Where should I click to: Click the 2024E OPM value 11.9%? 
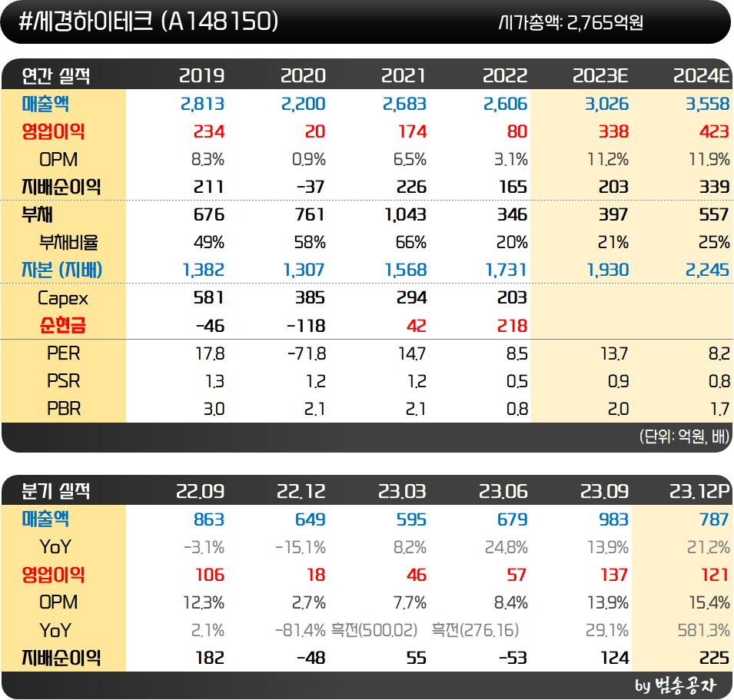[x=709, y=160]
